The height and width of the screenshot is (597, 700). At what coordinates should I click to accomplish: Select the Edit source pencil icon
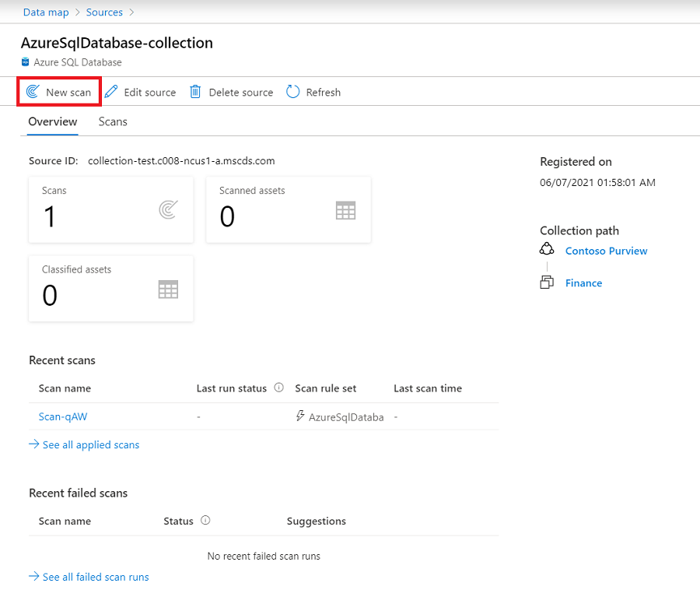tap(111, 92)
